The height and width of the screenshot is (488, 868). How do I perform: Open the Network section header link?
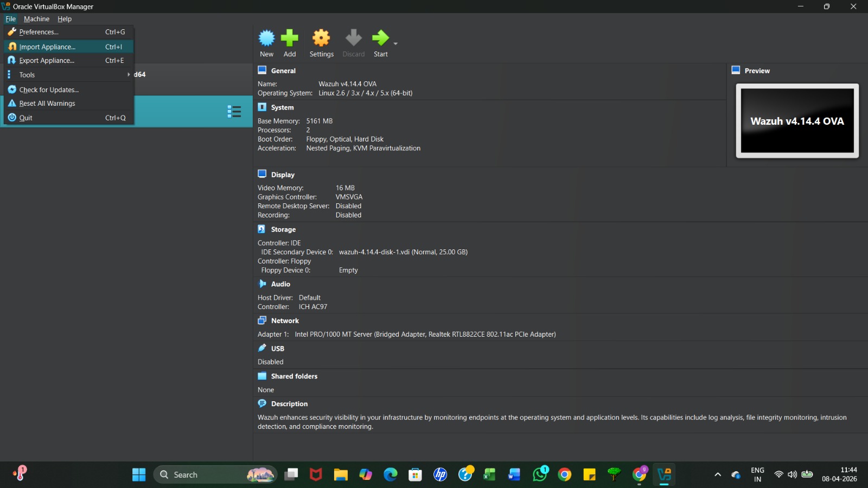click(x=285, y=320)
